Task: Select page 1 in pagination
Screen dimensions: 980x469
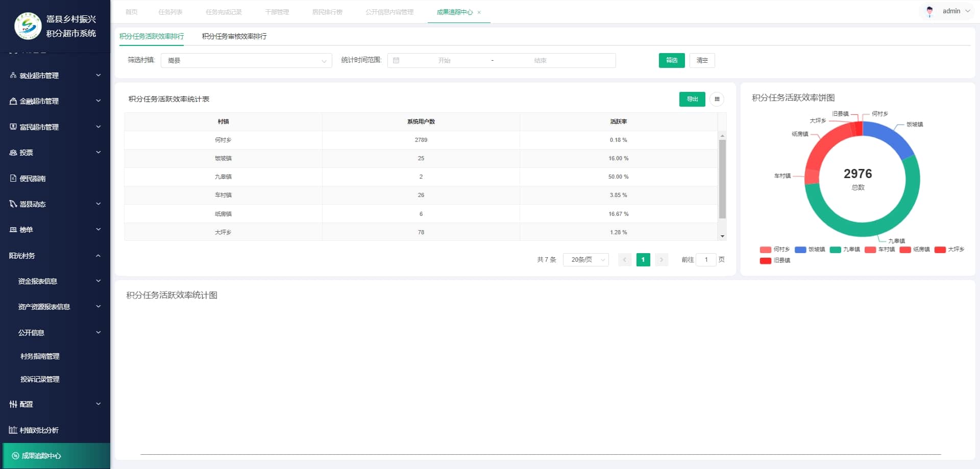Action: [643, 260]
